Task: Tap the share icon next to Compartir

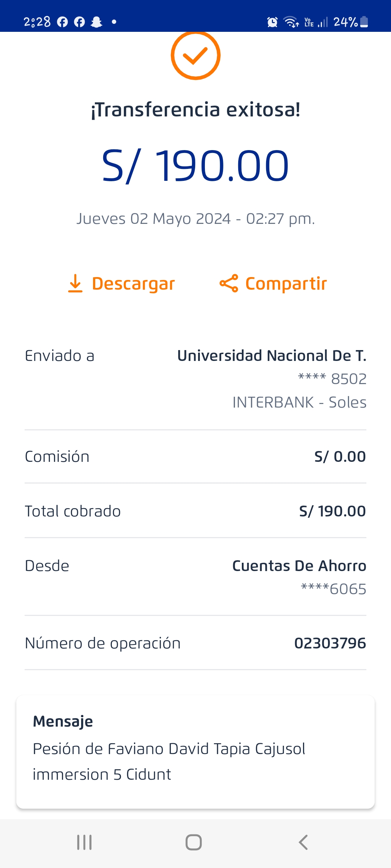Action: (x=229, y=283)
